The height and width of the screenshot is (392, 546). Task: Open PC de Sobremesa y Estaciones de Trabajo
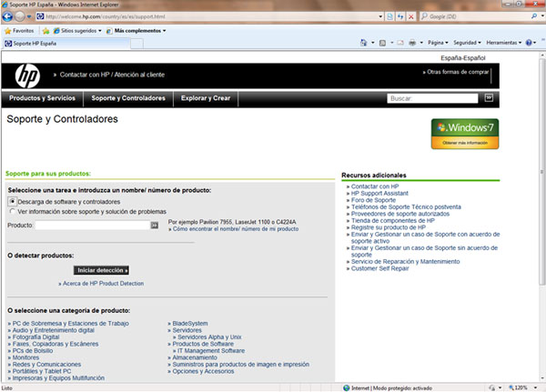click(x=70, y=324)
